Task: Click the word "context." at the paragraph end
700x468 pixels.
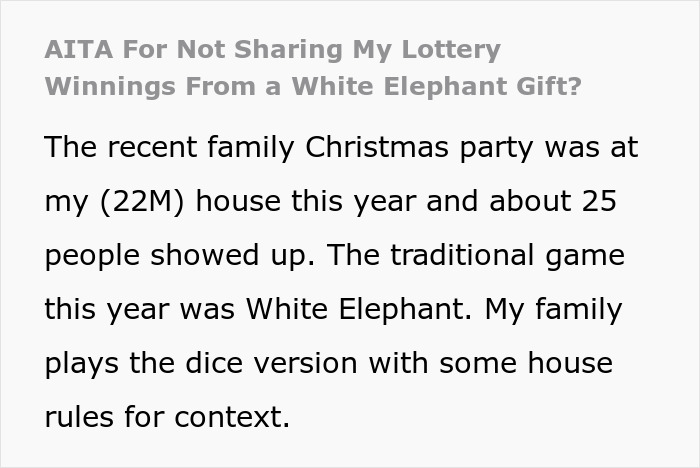Action: coord(232,417)
